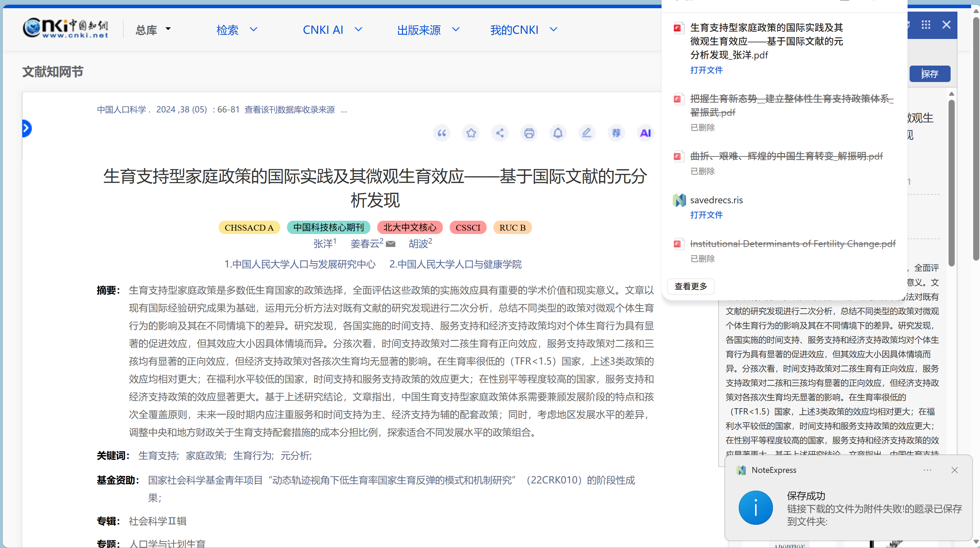Click keyword 生育行为
The height and width of the screenshot is (548, 980).
click(x=253, y=456)
